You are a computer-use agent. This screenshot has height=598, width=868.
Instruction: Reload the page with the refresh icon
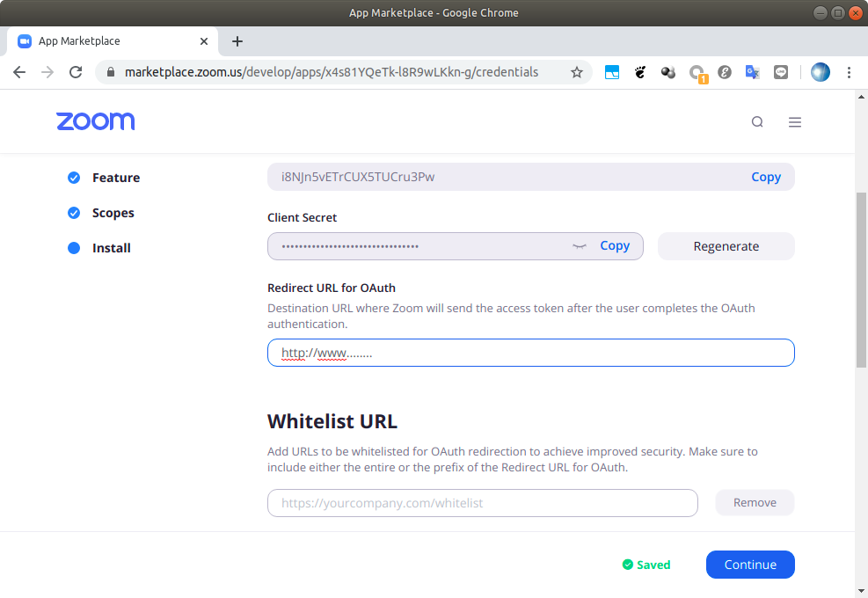click(76, 72)
